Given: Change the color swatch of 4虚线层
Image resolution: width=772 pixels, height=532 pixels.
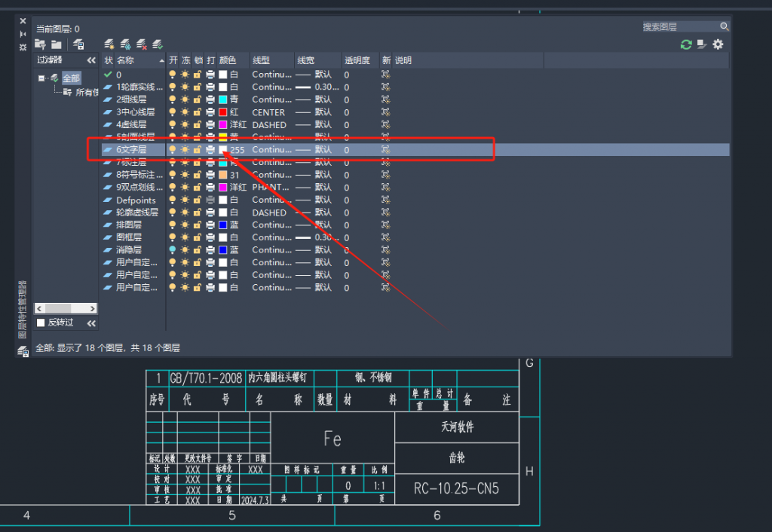Looking at the screenshot, I should pyautogui.click(x=222, y=124).
